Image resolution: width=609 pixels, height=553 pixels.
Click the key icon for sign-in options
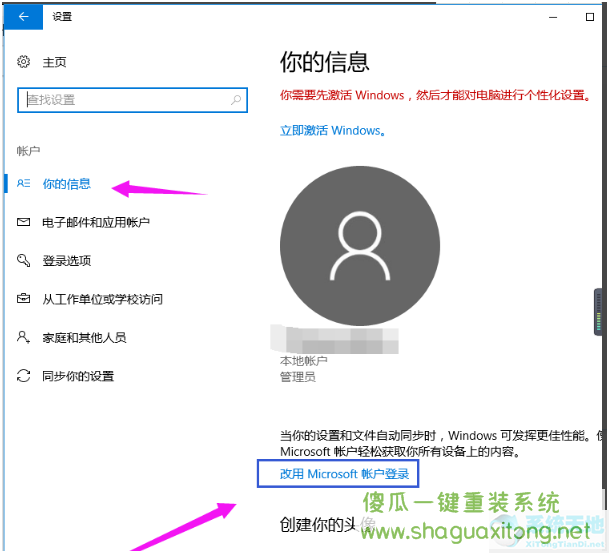[23, 260]
